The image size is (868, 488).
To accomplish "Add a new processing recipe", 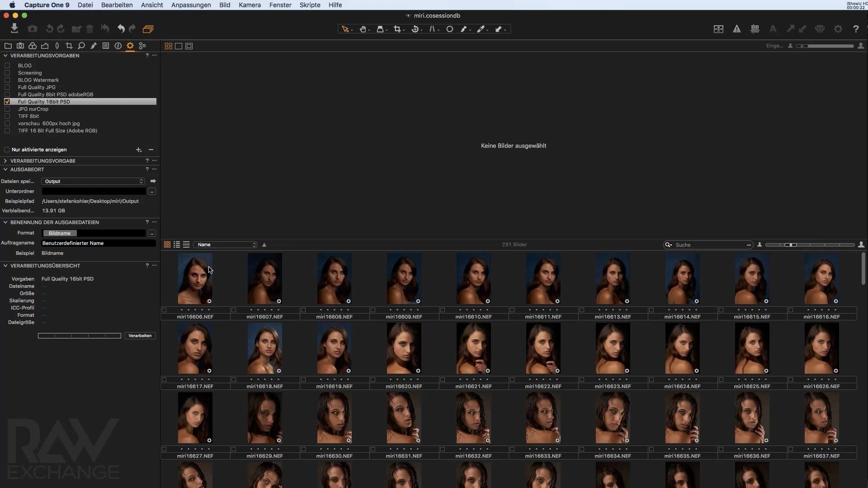I will (138, 150).
